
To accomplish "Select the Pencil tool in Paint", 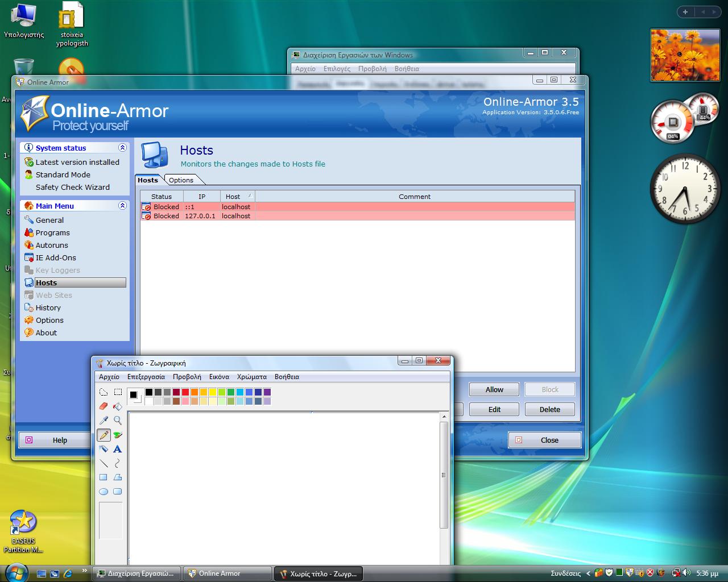I will tap(104, 435).
